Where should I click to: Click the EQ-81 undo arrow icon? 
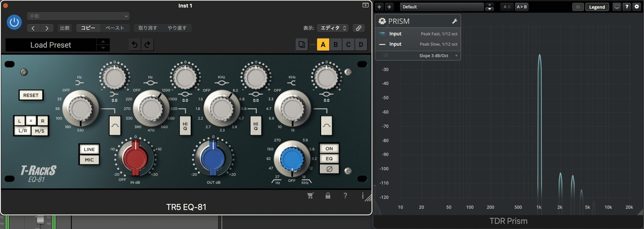coord(135,45)
